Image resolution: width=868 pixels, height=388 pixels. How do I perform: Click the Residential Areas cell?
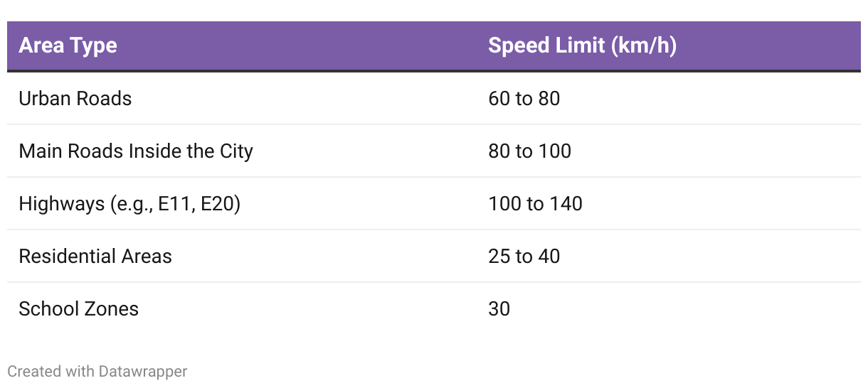click(x=95, y=256)
